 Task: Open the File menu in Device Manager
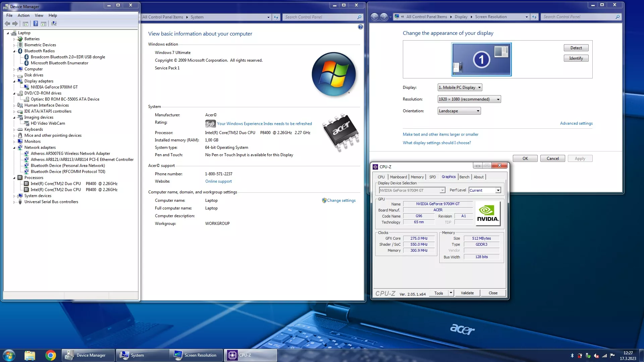coord(9,15)
